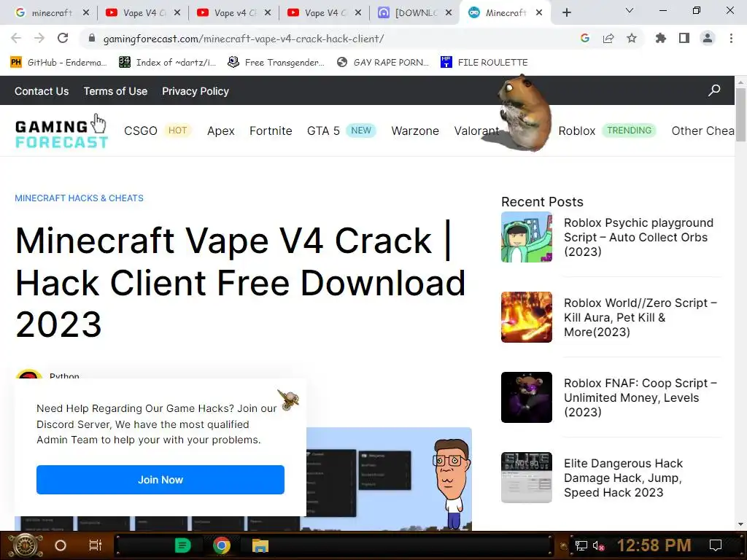Open the GitHub - Enderma bookmark
This screenshot has width=747, height=560.
58,63
